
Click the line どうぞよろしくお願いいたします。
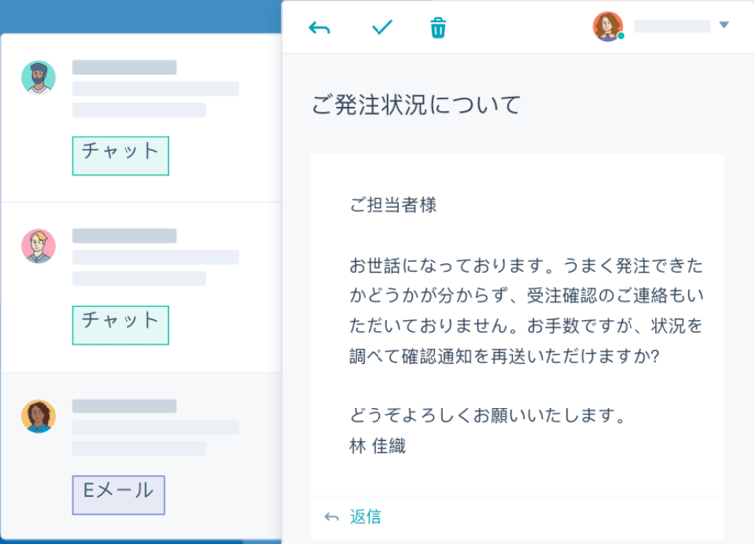point(487,415)
